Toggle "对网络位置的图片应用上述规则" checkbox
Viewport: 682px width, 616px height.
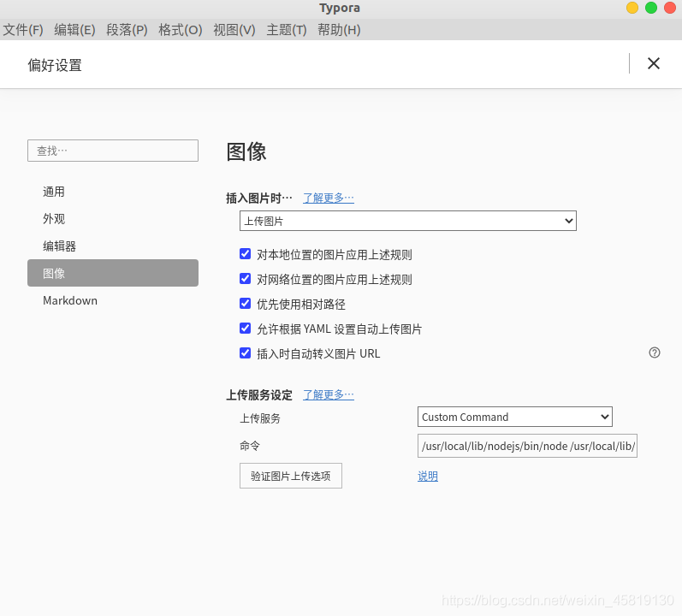[x=246, y=279]
